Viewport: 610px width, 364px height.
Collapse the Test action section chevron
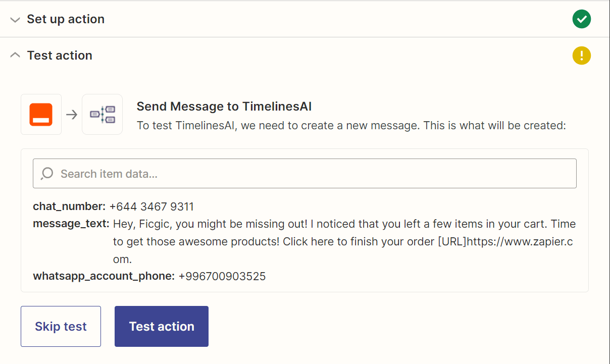pyautogui.click(x=16, y=56)
